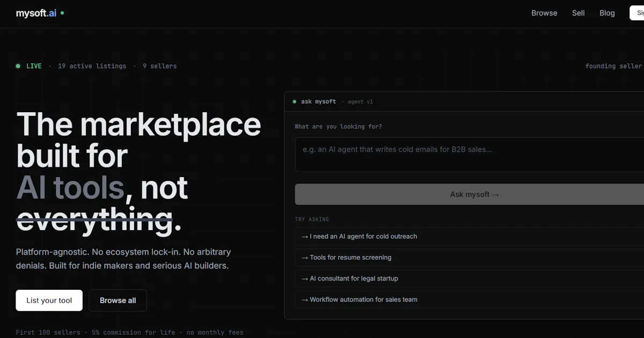Click the List your tool button

click(49, 300)
